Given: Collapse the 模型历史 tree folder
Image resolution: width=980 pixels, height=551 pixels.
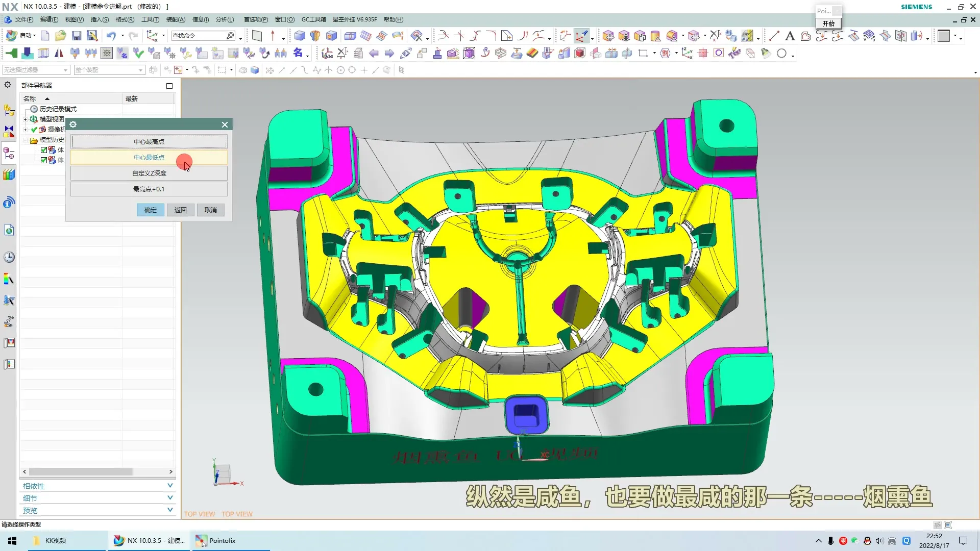Looking at the screenshot, I should [x=25, y=140].
